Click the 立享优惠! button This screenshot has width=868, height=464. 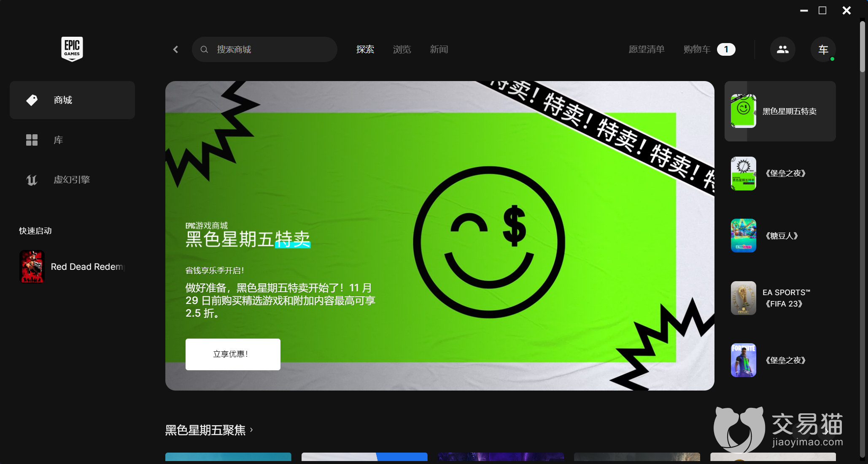pyautogui.click(x=233, y=354)
